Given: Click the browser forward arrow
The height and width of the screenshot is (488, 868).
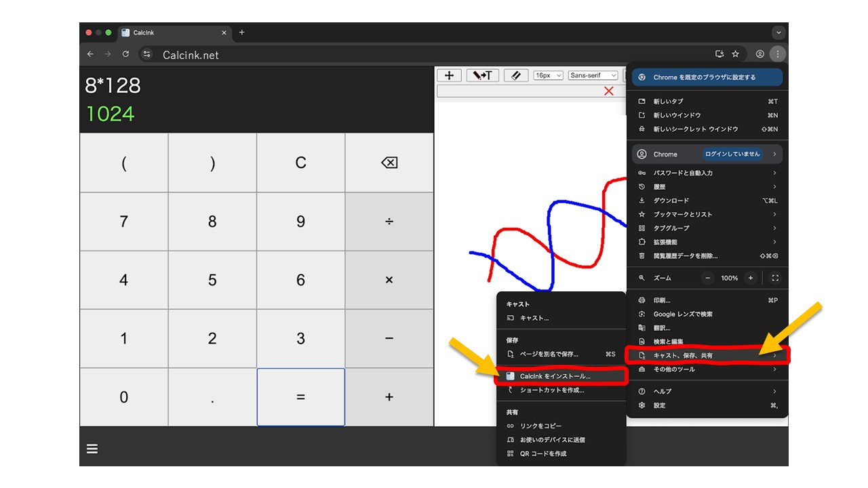Looking at the screenshot, I should click(108, 54).
